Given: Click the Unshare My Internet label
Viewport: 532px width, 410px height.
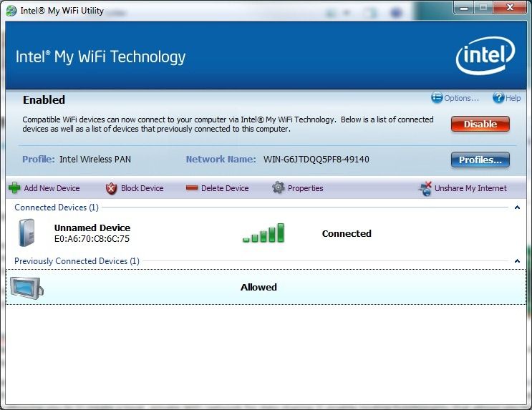Looking at the screenshot, I should [470, 188].
